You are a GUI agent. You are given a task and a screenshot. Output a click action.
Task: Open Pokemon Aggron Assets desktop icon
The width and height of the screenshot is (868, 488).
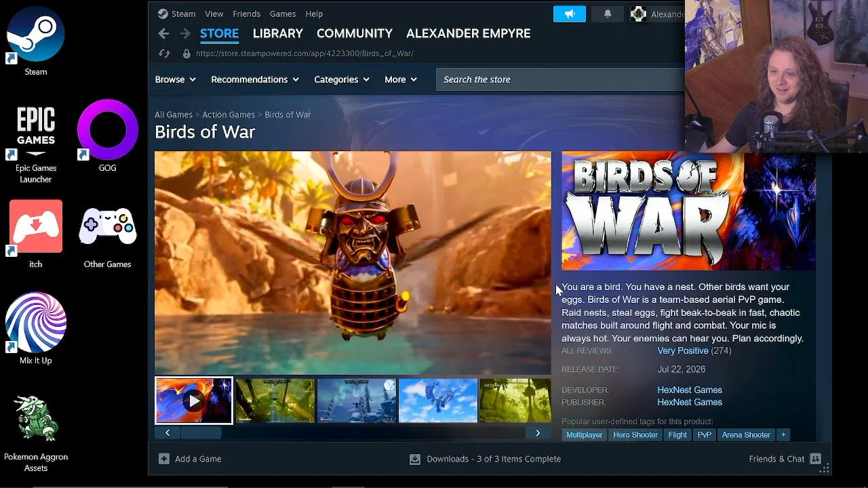point(36,433)
